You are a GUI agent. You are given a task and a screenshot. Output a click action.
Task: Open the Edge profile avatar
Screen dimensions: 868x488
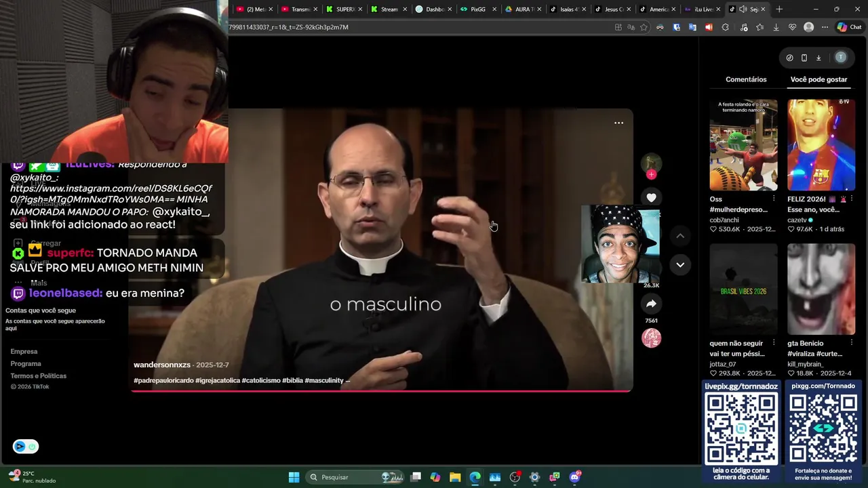(x=808, y=27)
